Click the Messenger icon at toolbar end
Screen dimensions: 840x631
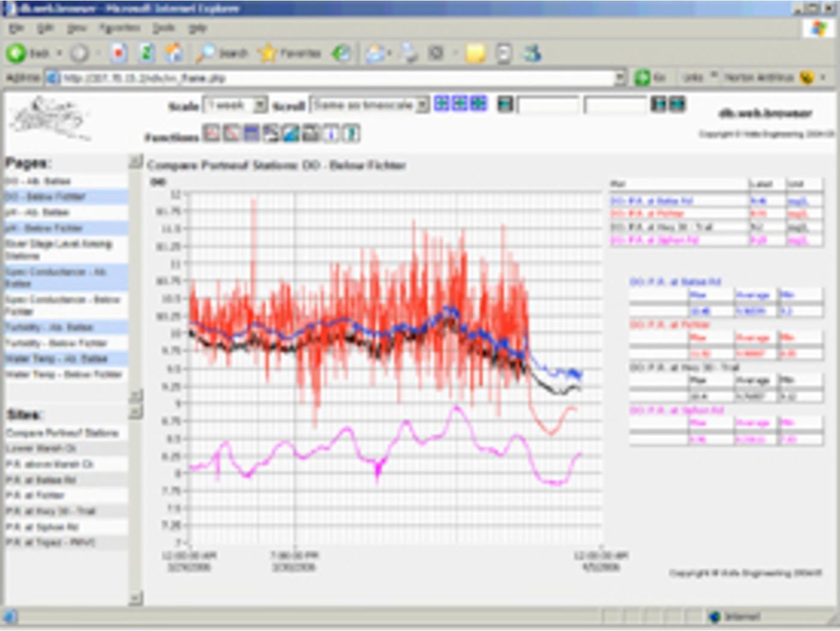(x=532, y=53)
